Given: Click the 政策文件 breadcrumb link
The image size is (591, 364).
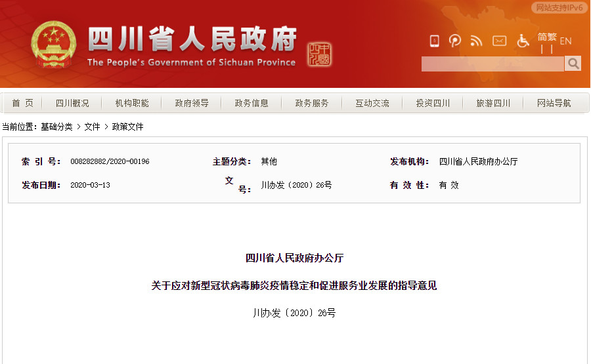Looking at the screenshot, I should point(128,127).
